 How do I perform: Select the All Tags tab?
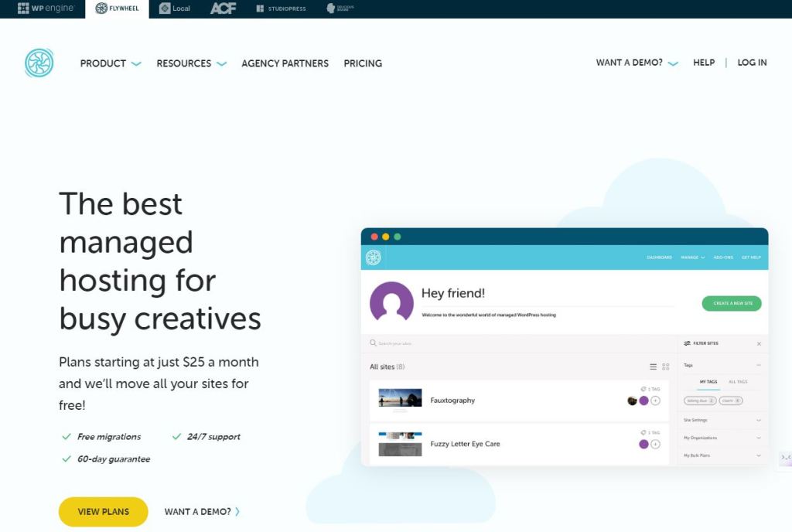click(738, 382)
